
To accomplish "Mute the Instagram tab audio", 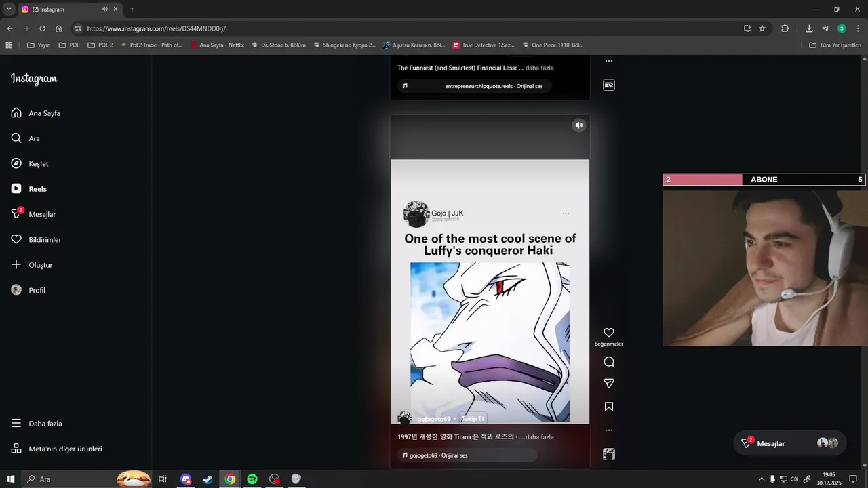I will tap(104, 9).
